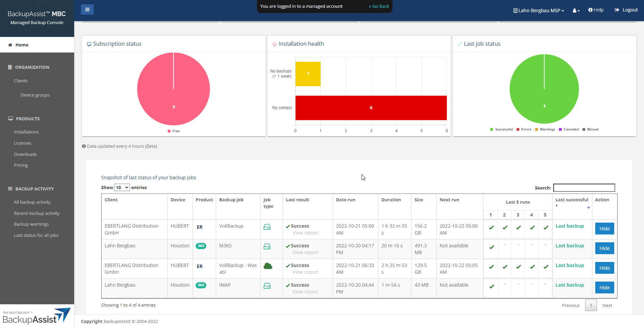Click the red No contact bar
Image resolution: width=644 pixels, height=328 pixels.
coord(371,108)
